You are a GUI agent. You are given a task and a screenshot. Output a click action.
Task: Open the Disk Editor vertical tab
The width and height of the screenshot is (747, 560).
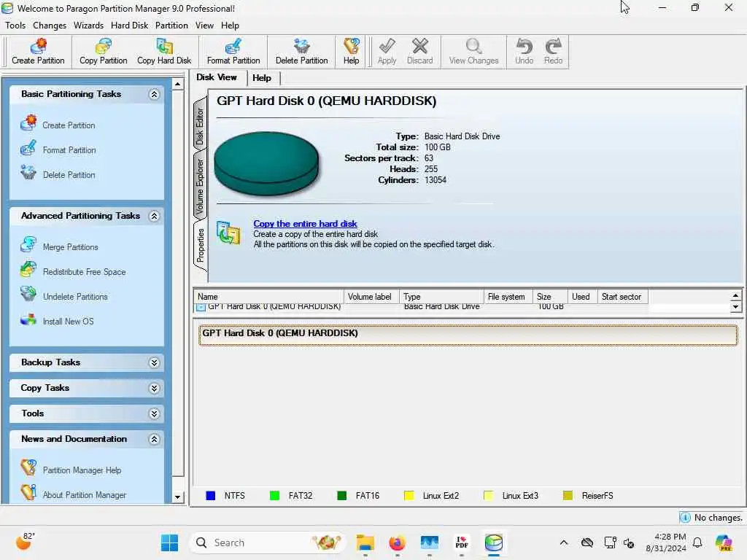tap(200, 125)
